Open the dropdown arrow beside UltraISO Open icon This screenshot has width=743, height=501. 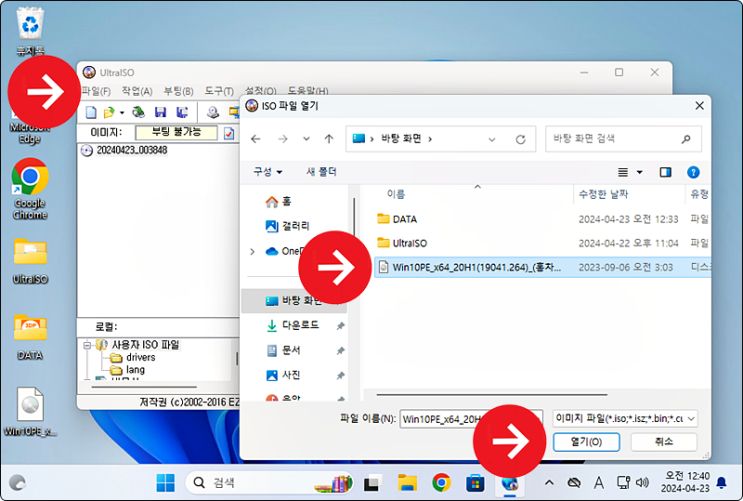click(122, 113)
